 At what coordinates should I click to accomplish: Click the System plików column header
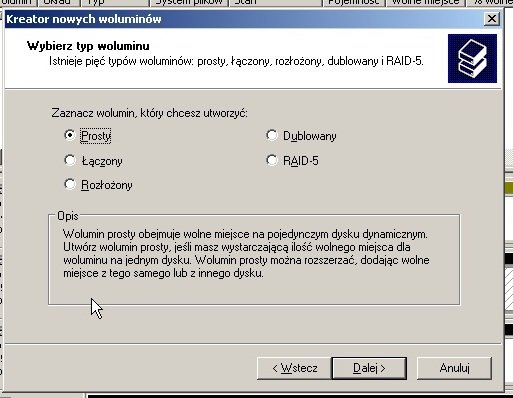click(189, 3)
